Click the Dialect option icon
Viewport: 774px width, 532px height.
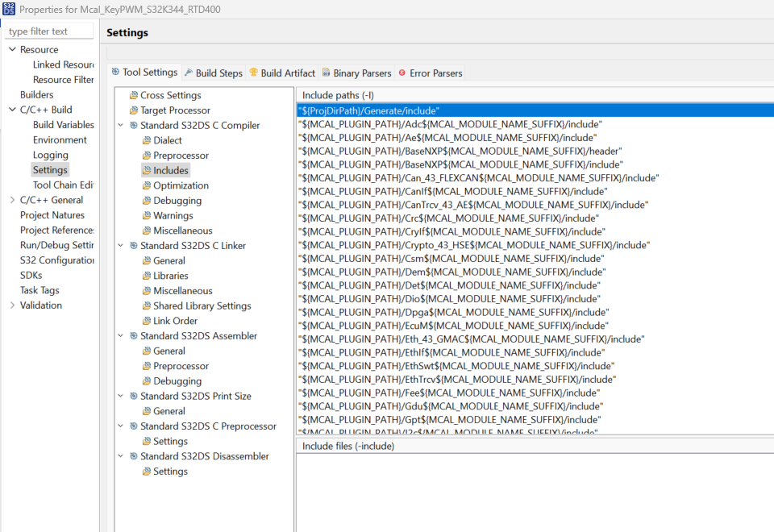(147, 140)
